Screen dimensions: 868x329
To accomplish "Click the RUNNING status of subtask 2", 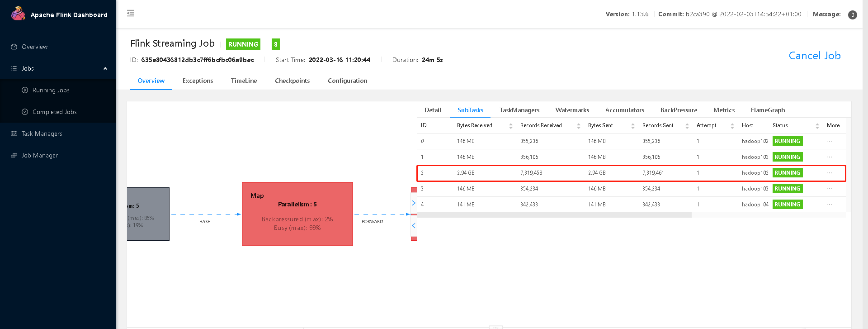I will (788, 173).
